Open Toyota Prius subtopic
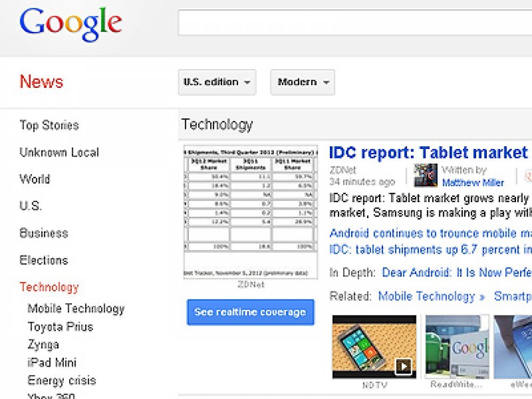The width and height of the screenshot is (532, 399). click(x=61, y=327)
